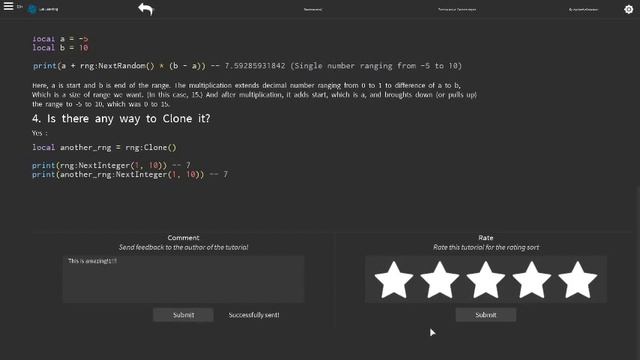Image resolution: width=640 pixels, height=360 pixels.
Task: Click the Lua Learning logo icon
Action: click(x=32, y=9)
